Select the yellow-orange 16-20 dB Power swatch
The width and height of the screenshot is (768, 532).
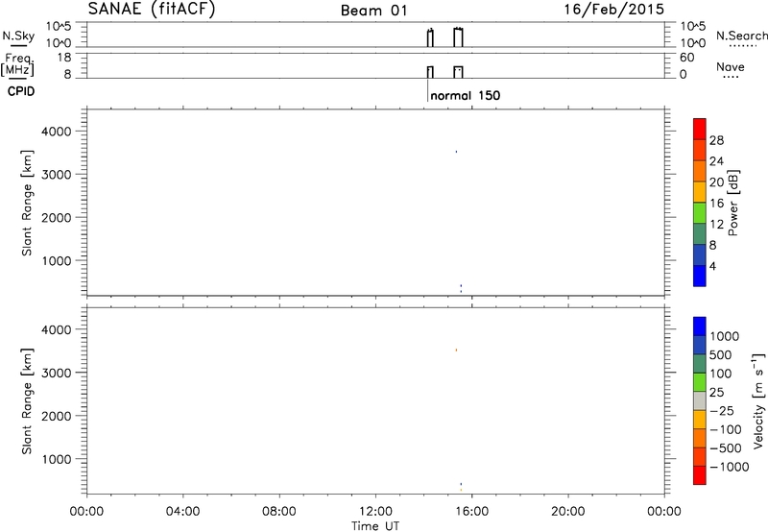pos(700,192)
